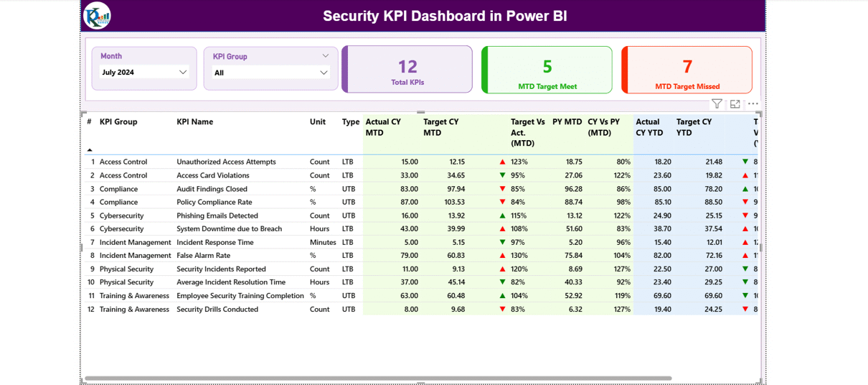Select the Policy Compliance Rate row
Screen dimensions: 868x385
(214, 203)
